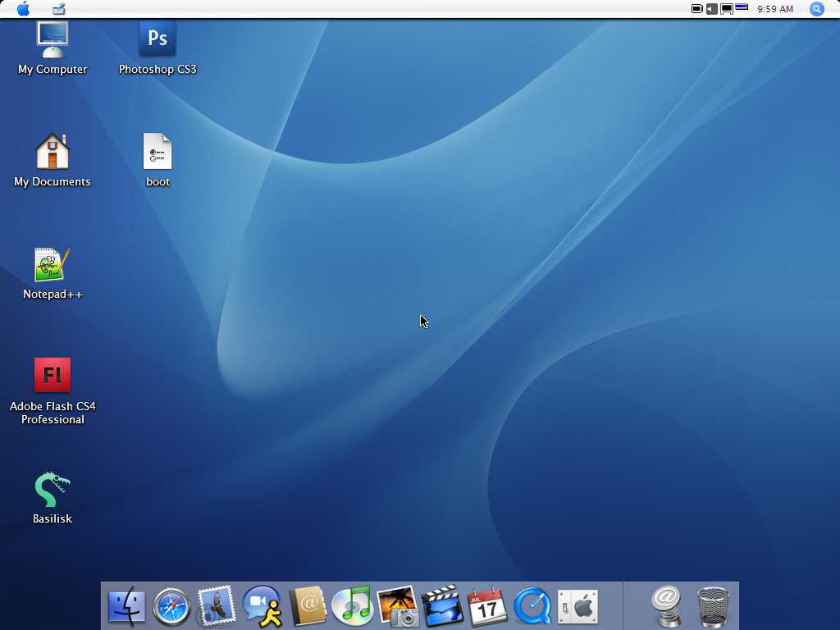The width and height of the screenshot is (840, 630).
Task: Open the Apple menu
Action: (23, 9)
